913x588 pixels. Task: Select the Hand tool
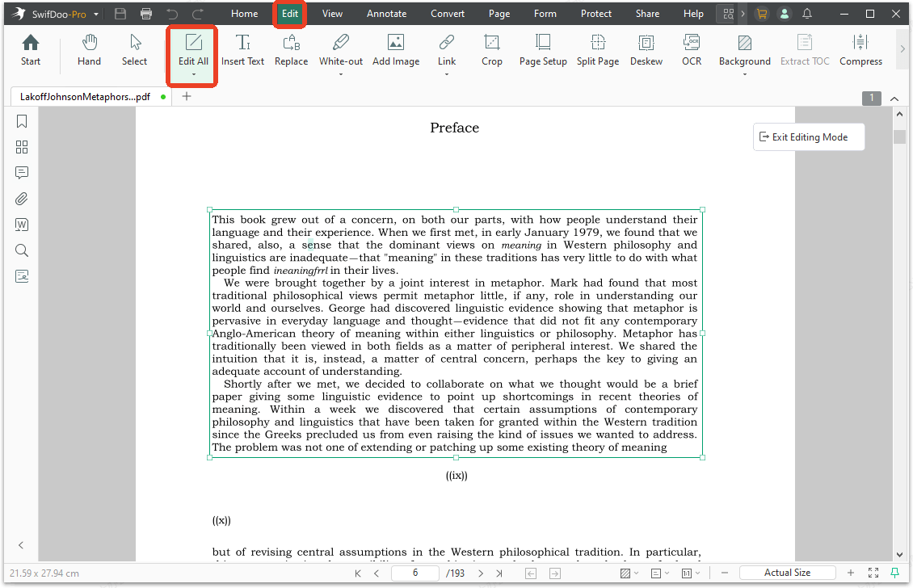pos(89,50)
